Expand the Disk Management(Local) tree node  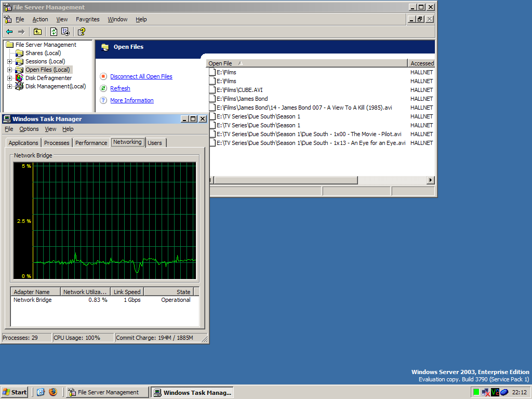tap(10, 87)
